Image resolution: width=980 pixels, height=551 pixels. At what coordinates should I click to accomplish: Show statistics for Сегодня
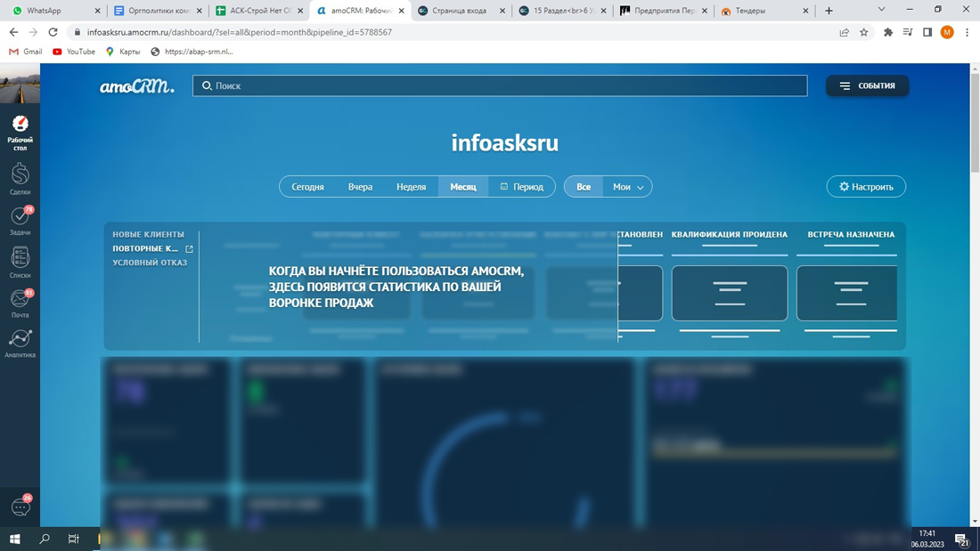pos(307,187)
